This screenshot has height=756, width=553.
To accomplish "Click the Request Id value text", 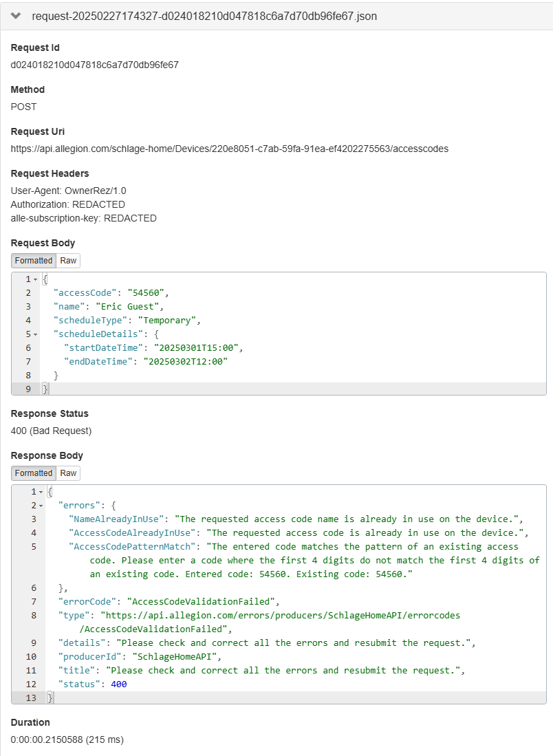I will (94, 65).
